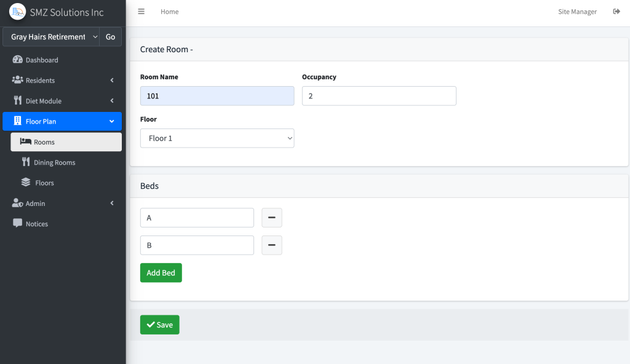
Task: Click the SMZ Solutions logo icon
Action: coord(17,12)
